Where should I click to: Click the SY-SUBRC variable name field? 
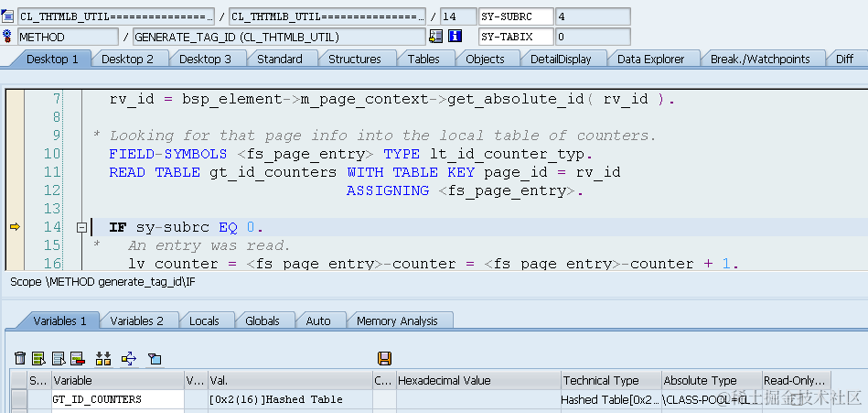click(516, 16)
